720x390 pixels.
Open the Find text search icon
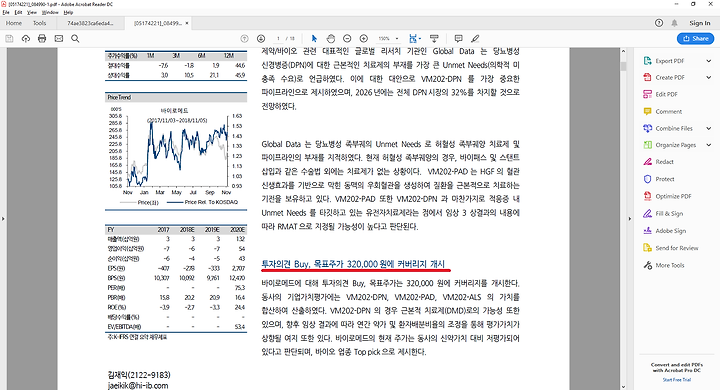[75, 39]
